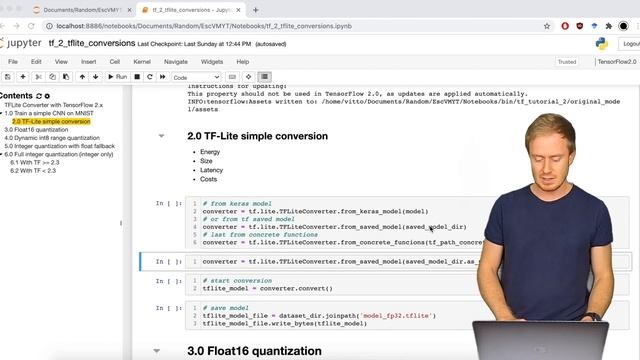
Task: Click the red Opera extension icon
Action: pos(565,26)
